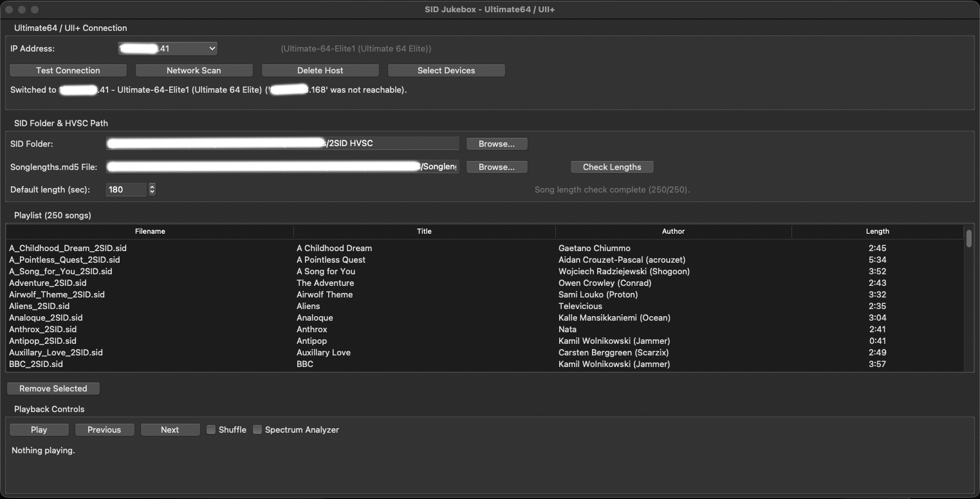Click the length 3:57 in BBC row
This screenshot has width=980, height=499.
click(x=878, y=364)
